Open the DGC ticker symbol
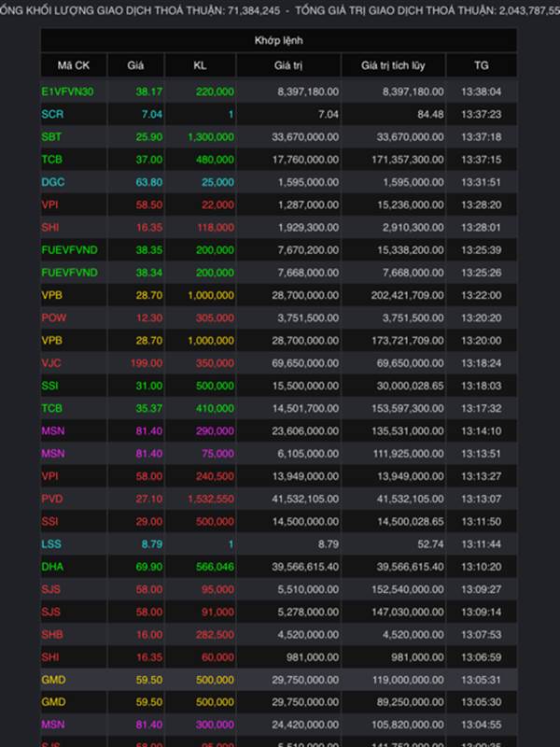This screenshot has width=560, height=747. (x=53, y=182)
